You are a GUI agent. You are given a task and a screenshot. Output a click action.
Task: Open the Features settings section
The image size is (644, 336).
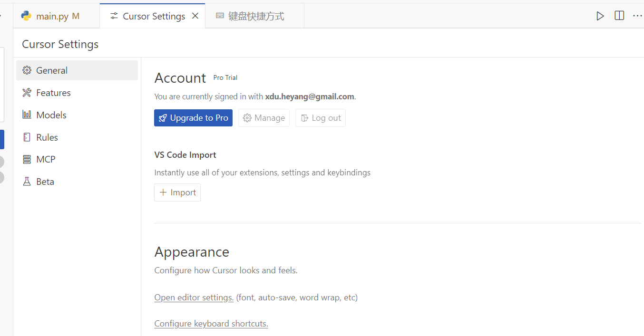[x=77, y=93]
